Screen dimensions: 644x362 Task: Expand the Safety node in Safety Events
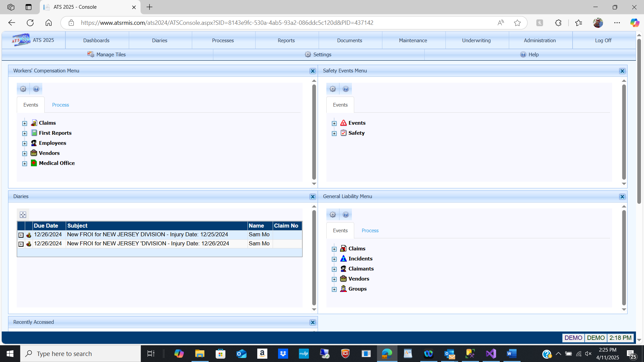(x=334, y=133)
